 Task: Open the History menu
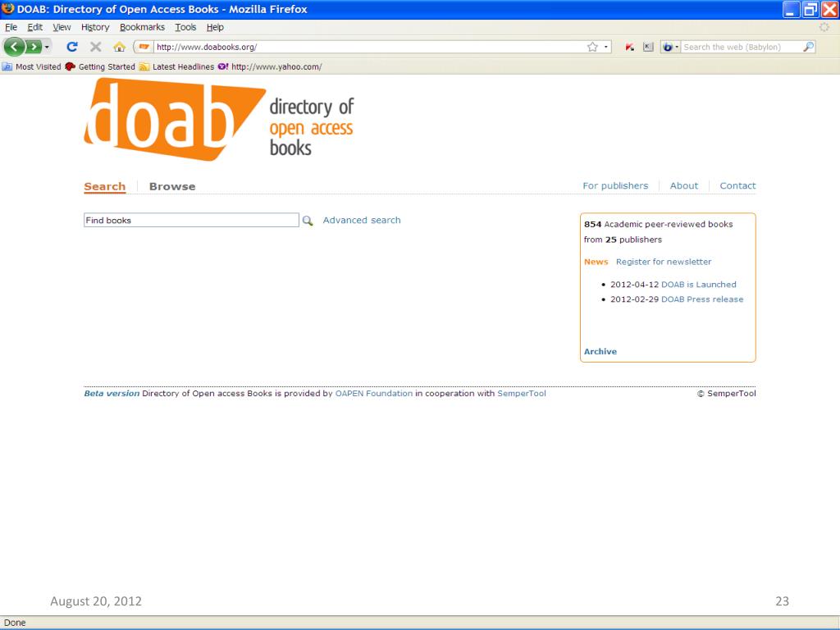(95, 27)
